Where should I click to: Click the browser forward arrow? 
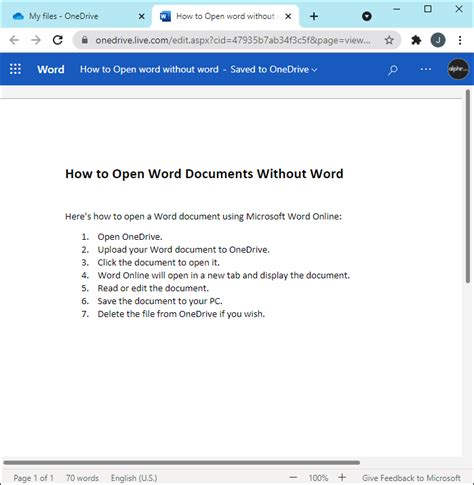coord(36,40)
